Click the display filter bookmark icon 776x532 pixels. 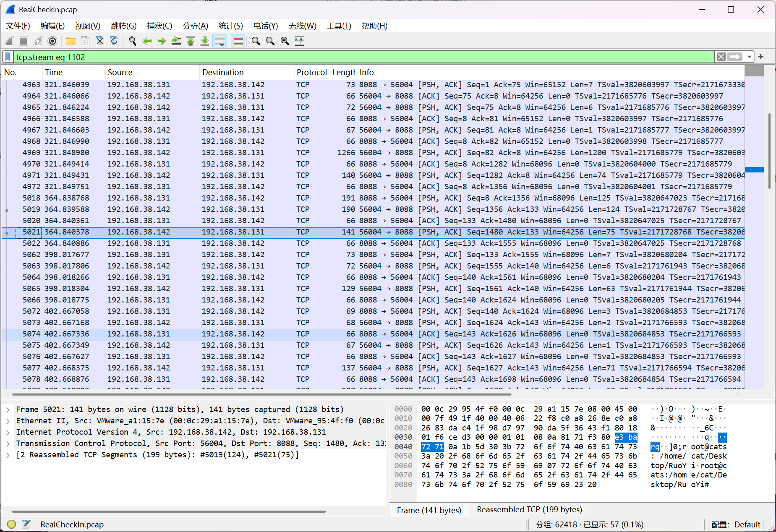[8, 57]
